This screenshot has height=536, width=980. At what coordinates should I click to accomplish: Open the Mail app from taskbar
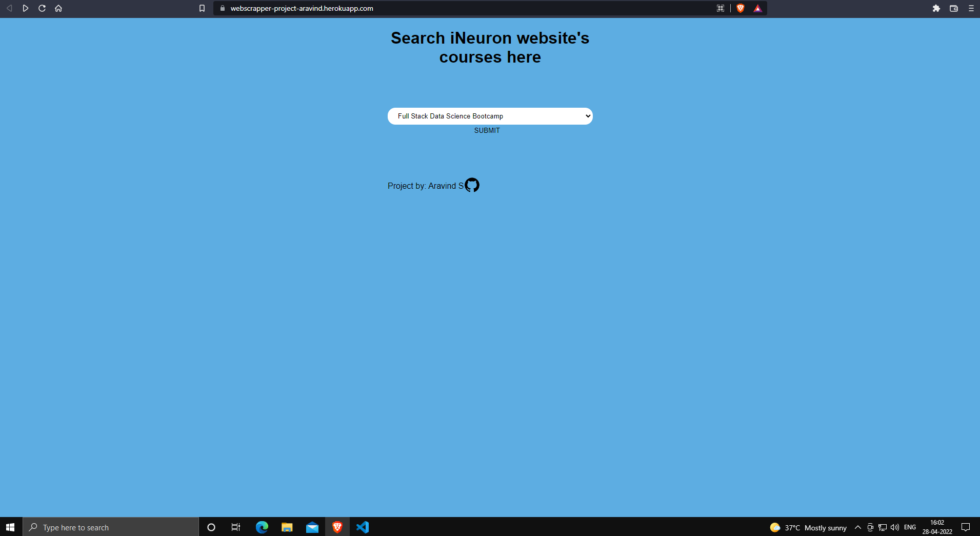[x=312, y=527]
